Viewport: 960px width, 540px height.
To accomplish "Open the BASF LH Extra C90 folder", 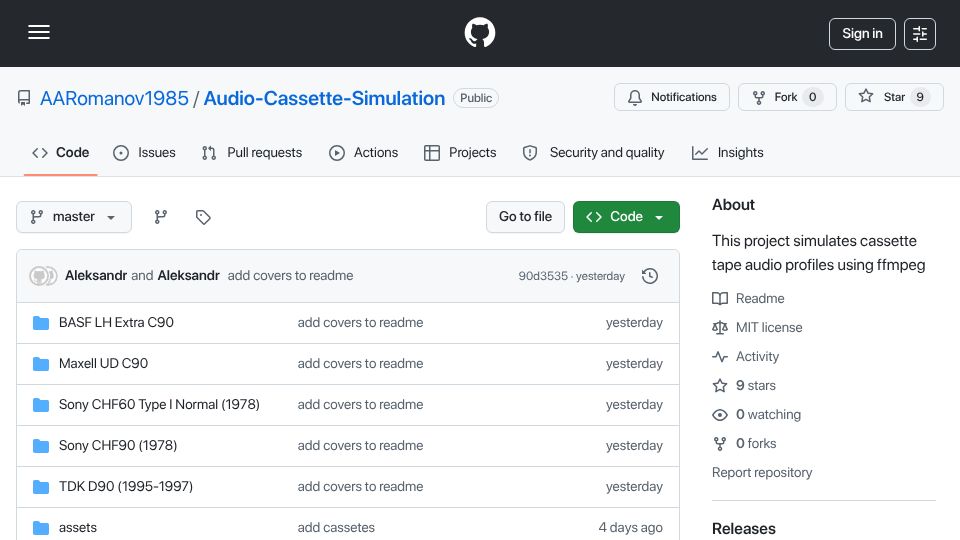I will click(116, 323).
